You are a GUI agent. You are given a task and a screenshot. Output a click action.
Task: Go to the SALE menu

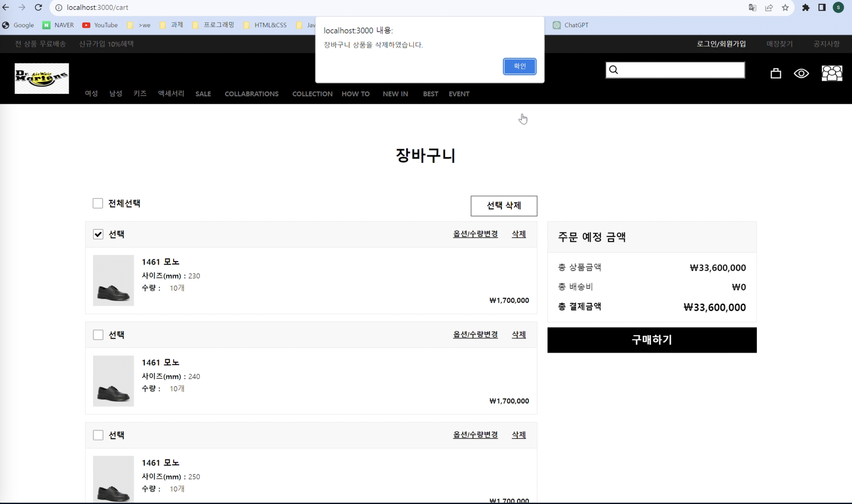point(203,94)
